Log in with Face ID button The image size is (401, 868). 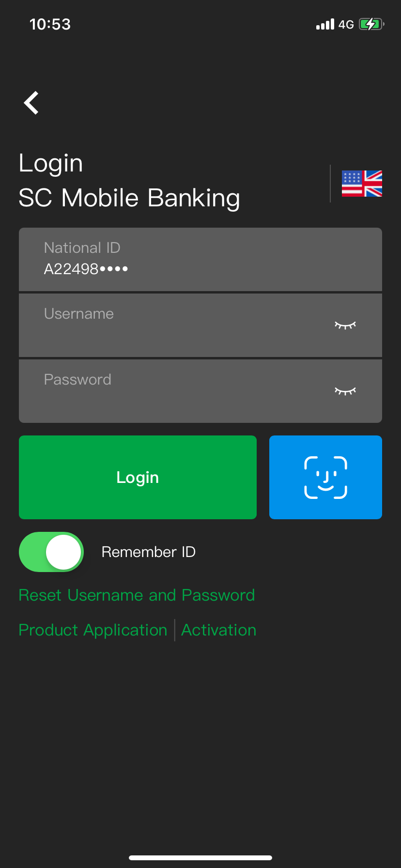325,477
